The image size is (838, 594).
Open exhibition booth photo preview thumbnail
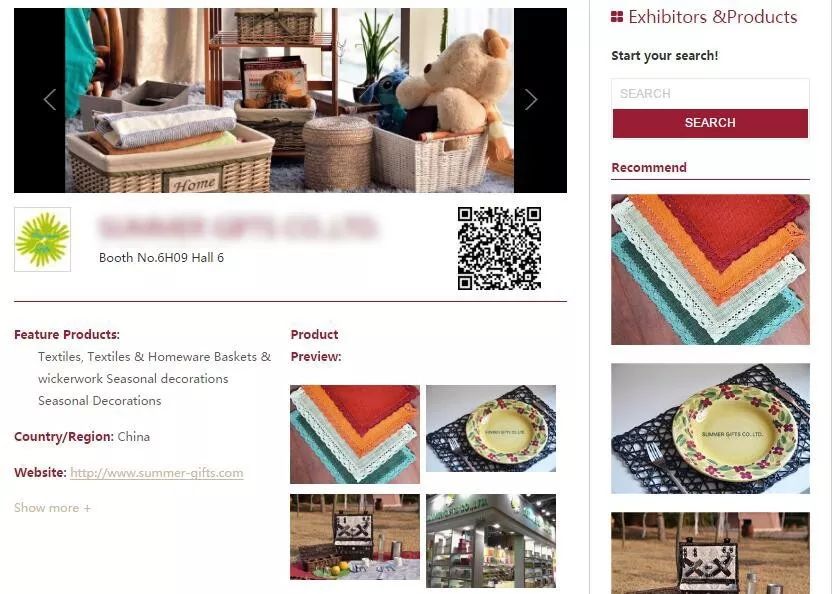click(x=491, y=541)
